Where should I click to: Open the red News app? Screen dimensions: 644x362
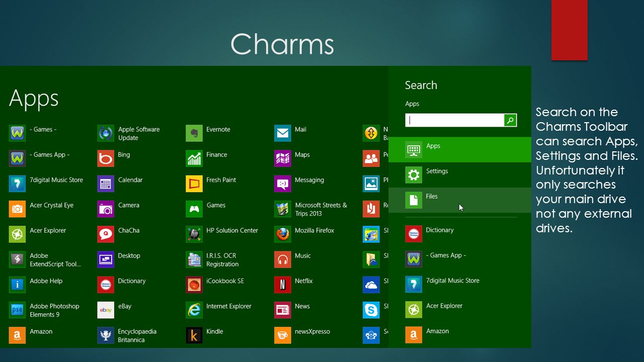tap(293, 310)
